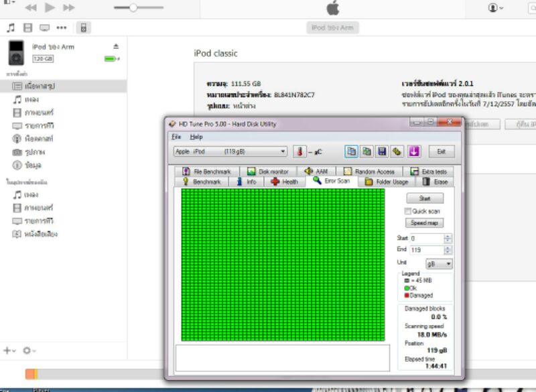536x392 pixels.
Task: Click the copy-to-clipboard icon in HD Tune toolbar
Action: pos(352,151)
